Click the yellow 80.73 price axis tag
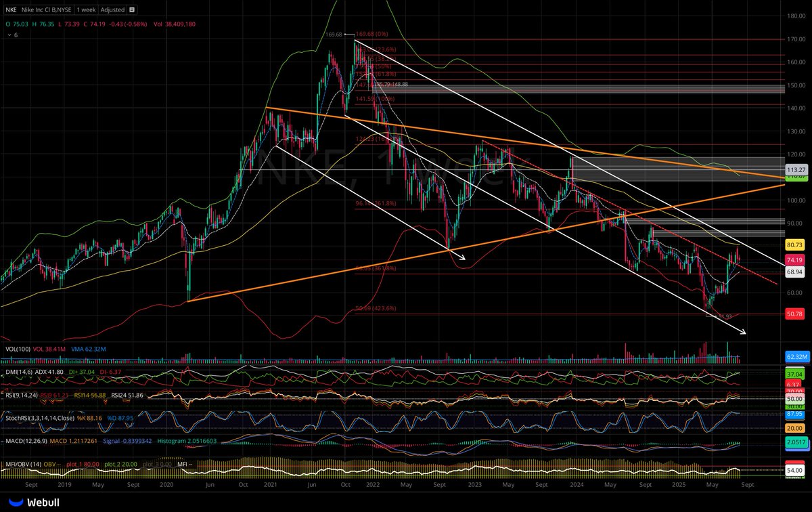This screenshot has height=512, width=812. pos(794,244)
